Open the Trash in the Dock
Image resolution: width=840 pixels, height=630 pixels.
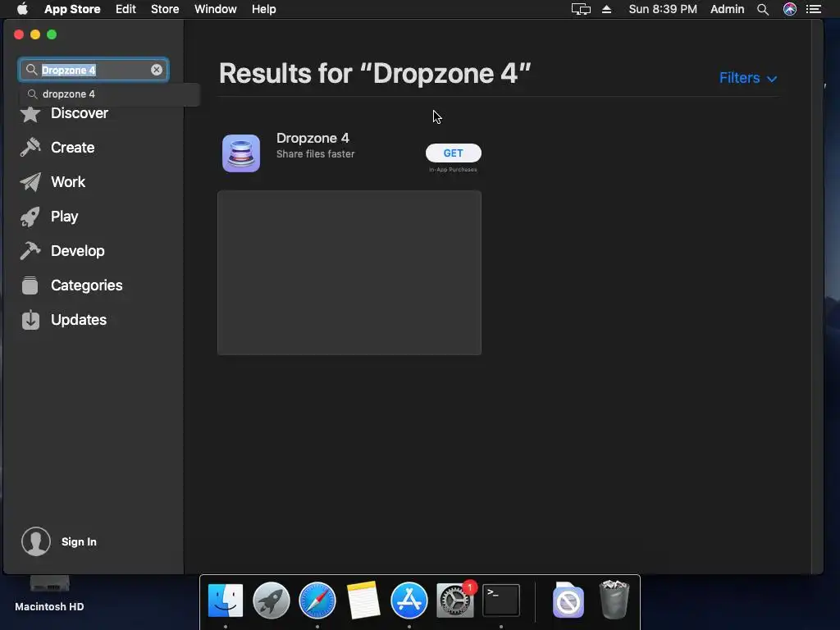click(x=614, y=600)
